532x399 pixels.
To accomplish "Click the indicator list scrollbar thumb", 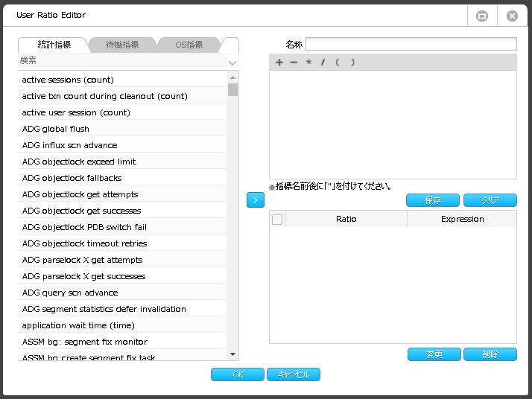I will tap(232, 90).
